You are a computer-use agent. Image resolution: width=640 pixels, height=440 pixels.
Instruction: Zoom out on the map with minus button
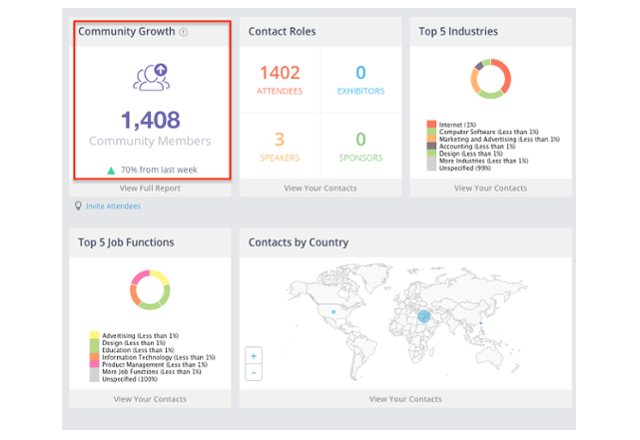click(x=254, y=372)
